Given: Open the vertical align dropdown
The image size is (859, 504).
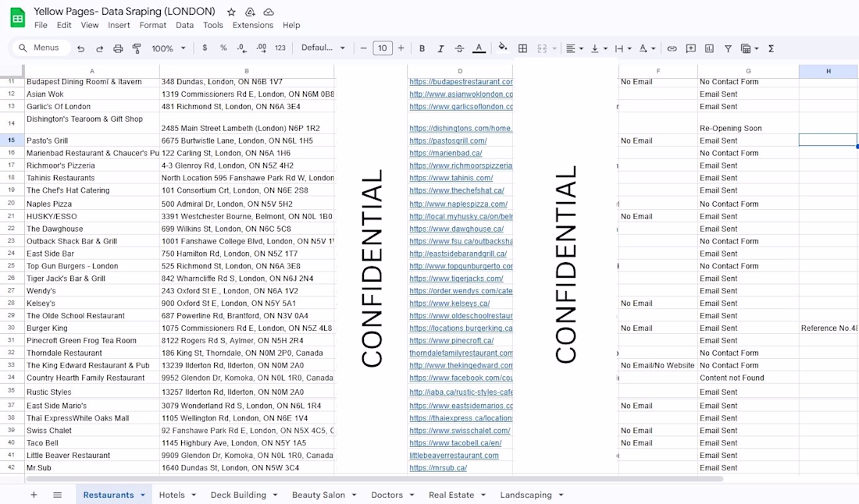Looking at the screenshot, I should click(599, 48).
